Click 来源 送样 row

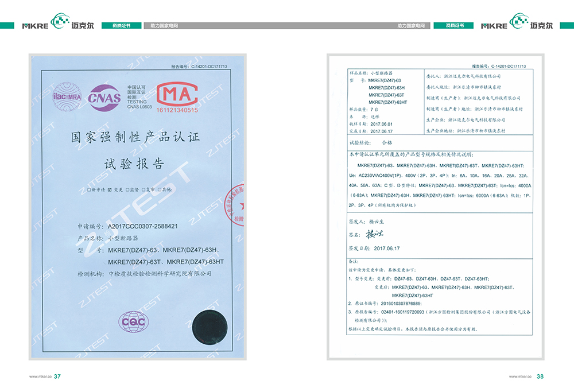click(364, 117)
